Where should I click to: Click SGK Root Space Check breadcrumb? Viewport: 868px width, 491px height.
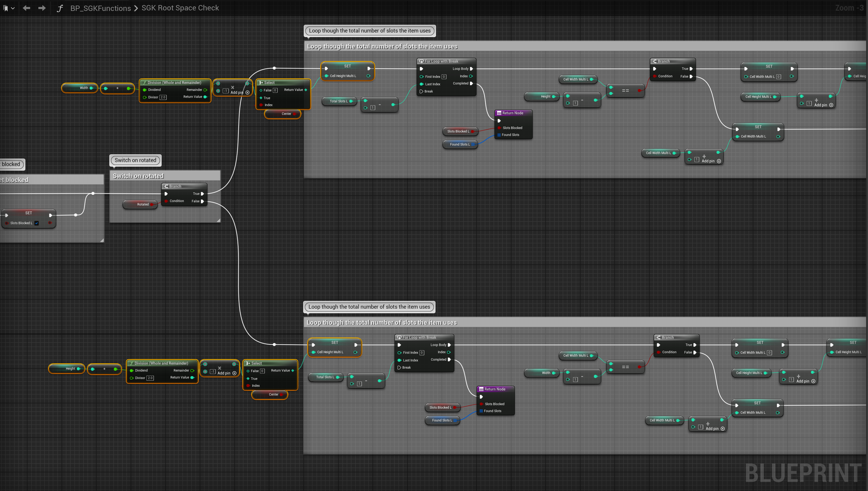coord(180,8)
